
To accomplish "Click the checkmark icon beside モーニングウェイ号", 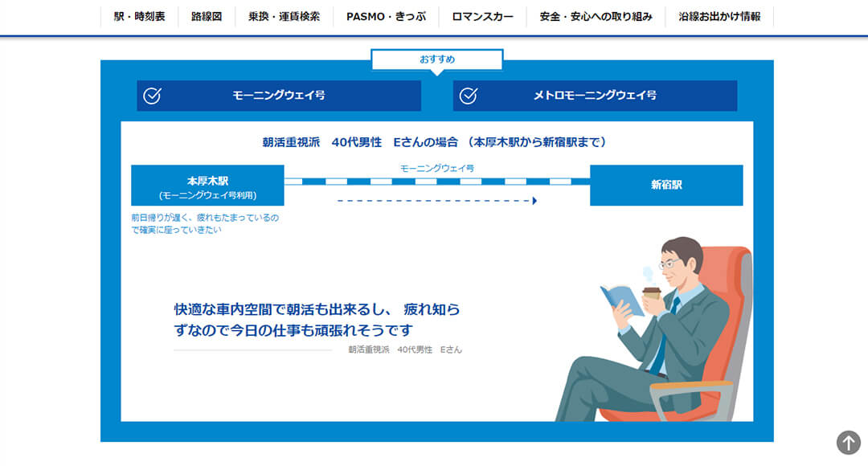I will tap(152, 96).
